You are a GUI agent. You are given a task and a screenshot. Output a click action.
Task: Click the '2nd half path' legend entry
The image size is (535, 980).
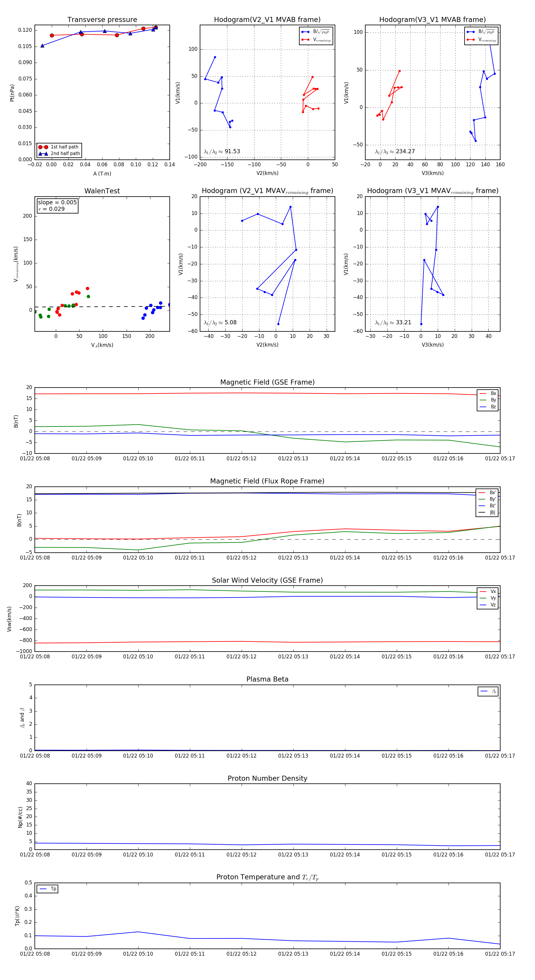[59, 154]
